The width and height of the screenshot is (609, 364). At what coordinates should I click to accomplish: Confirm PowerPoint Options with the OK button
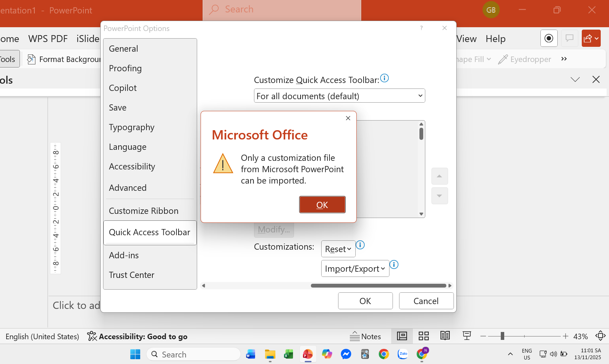click(x=365, y=301)
